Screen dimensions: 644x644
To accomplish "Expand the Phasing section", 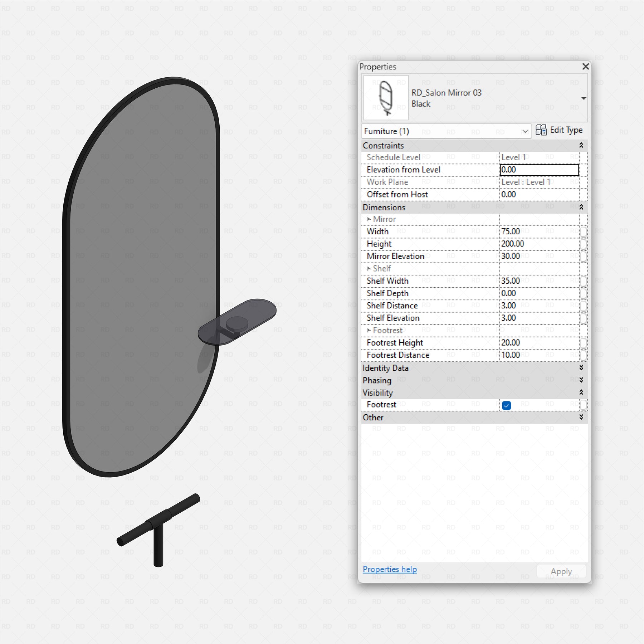I will pos(581,380).
